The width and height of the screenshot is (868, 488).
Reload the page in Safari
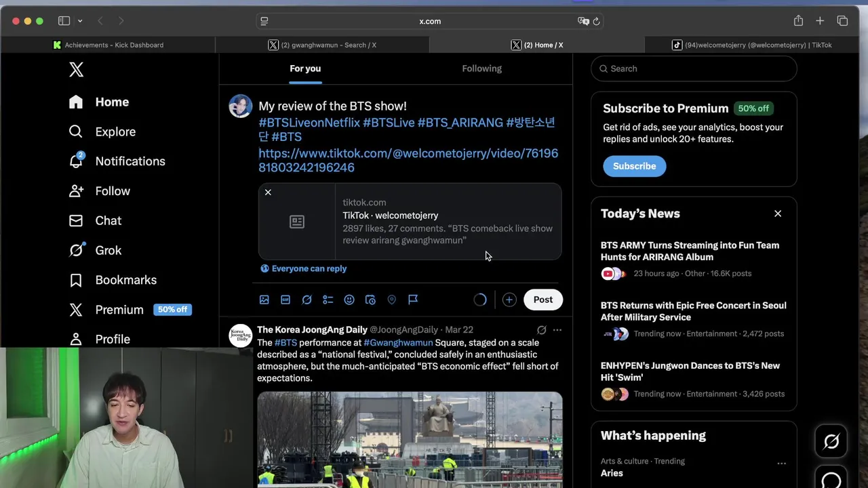pos(596,21)
